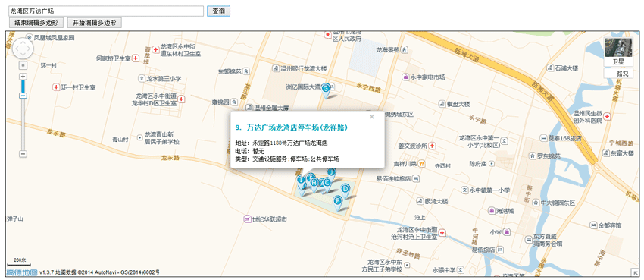This screenshot has width=644, height=280.
Task: Click the 温州银行龙湾大楼 building icon
Action: (276, 68)
